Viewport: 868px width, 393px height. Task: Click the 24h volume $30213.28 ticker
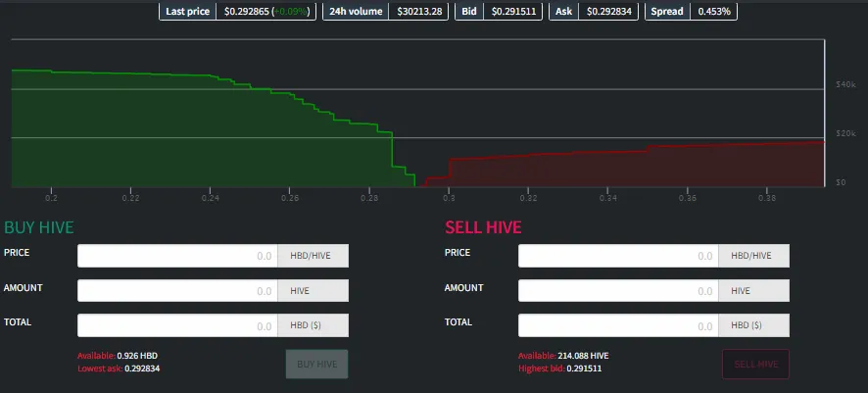pos(385,11)
